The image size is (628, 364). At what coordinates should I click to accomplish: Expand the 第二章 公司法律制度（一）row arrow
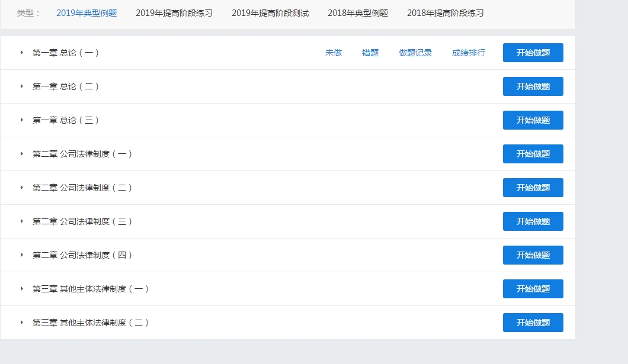coord(22,154)
